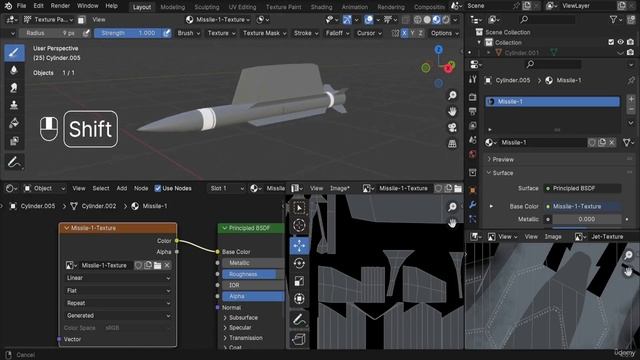
Task: Open the View Layer properties tab
Action: pos(473,125)
